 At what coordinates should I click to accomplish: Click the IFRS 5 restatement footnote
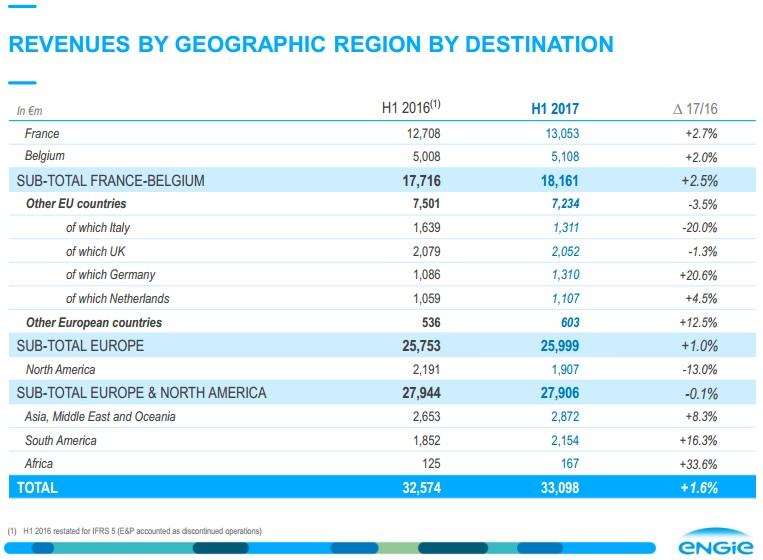pyautogui.click(x=135, y=531)
